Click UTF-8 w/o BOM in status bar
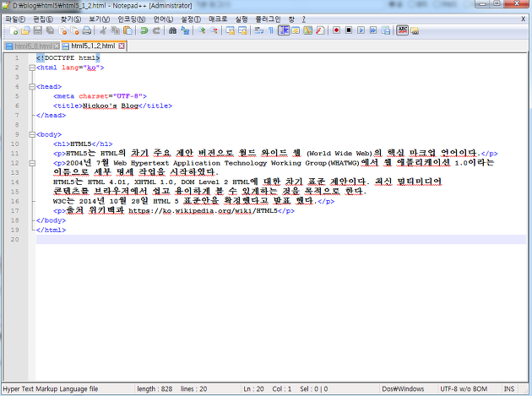This screenshot has height=396, width=532. coord(464,389)
